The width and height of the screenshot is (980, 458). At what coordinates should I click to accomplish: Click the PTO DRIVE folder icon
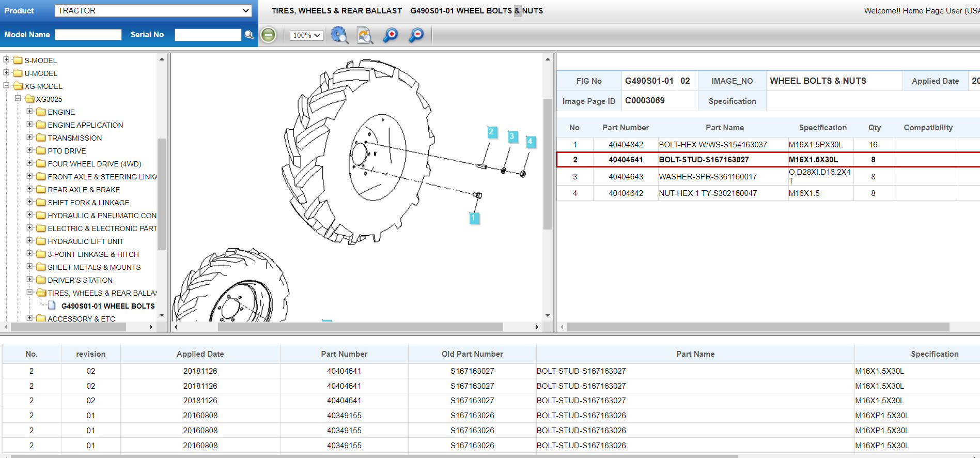[x=41, y=150]
